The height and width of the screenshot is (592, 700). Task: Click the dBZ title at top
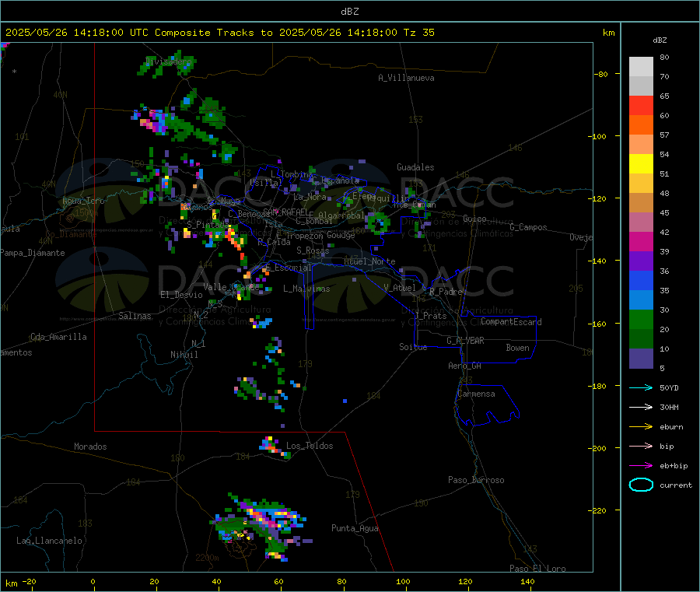pyautogui.click(x=349, y=12)
